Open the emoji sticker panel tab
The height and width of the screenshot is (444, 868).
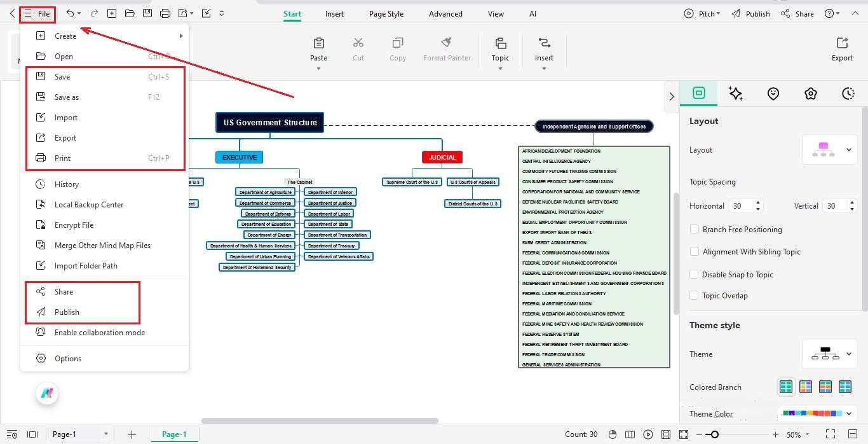point(773,94)
